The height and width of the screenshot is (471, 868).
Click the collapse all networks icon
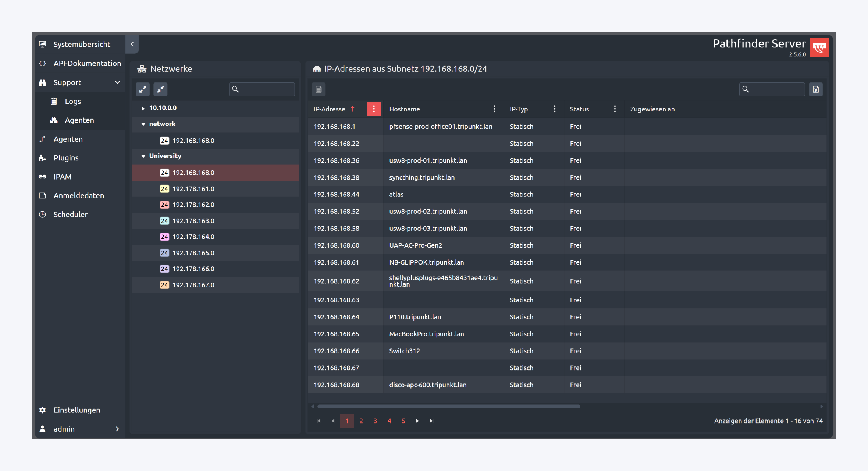pos(160,89)
